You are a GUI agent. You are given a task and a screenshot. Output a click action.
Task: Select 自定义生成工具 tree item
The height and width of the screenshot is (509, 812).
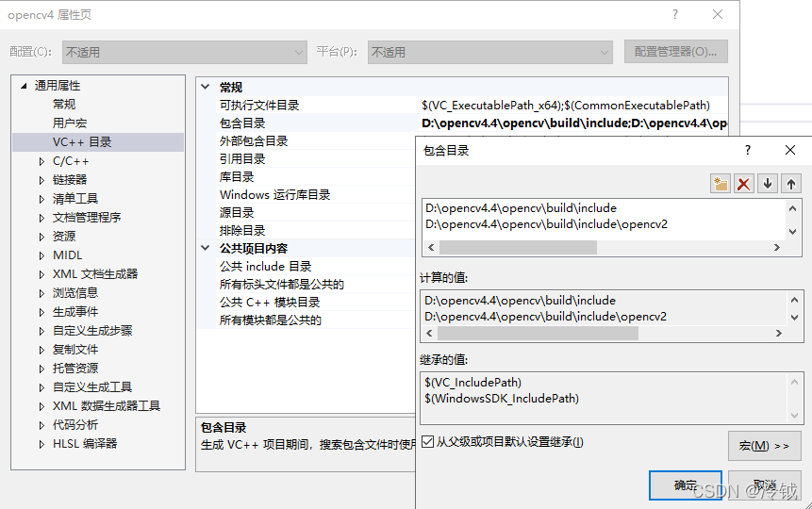92,387
